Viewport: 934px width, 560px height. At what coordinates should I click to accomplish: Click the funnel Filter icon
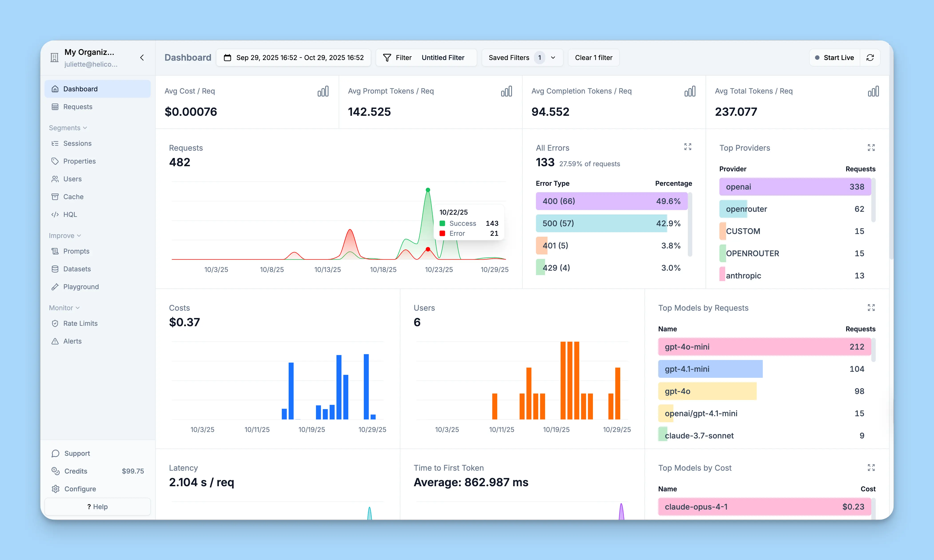(x=387, y=57)
